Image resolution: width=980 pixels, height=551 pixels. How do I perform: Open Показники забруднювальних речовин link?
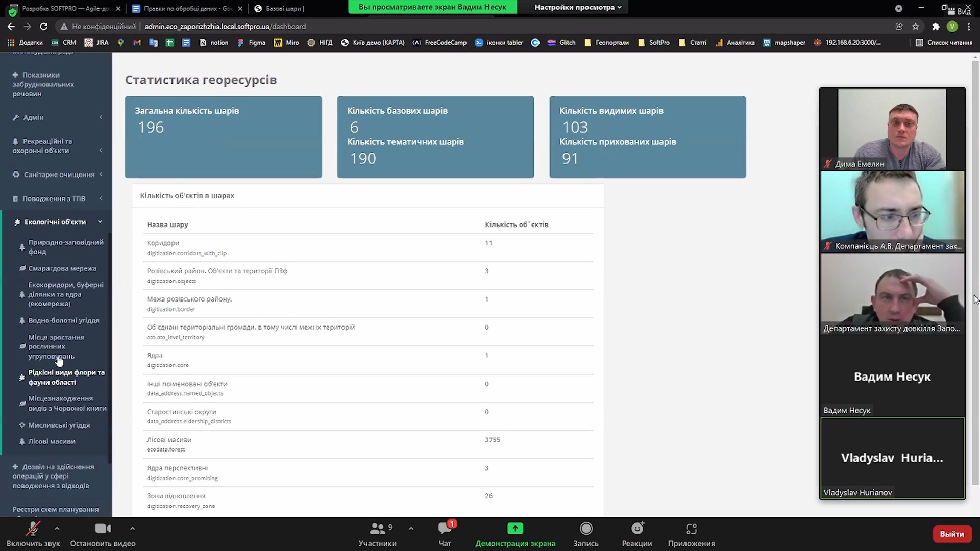44,85
